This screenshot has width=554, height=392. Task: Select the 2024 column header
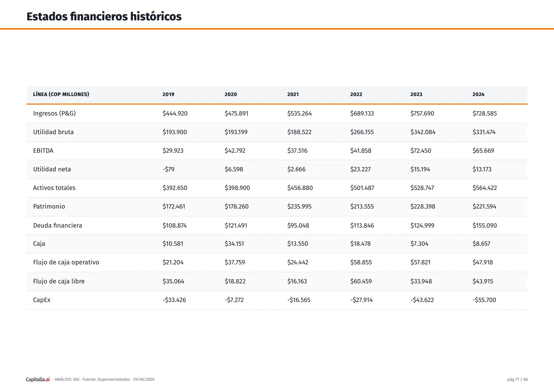pyautogui.click(x=478, y=94)
